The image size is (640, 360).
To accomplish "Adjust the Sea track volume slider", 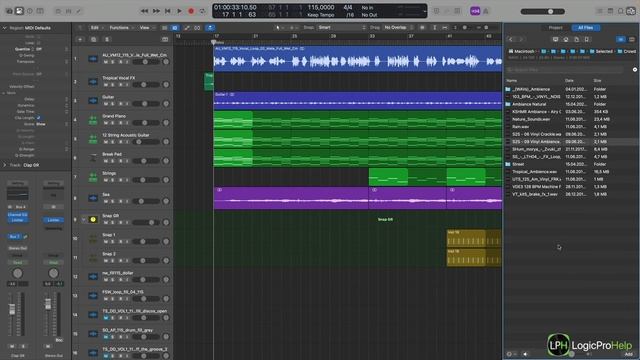I will pyautogui.click(x=146, y=201).
